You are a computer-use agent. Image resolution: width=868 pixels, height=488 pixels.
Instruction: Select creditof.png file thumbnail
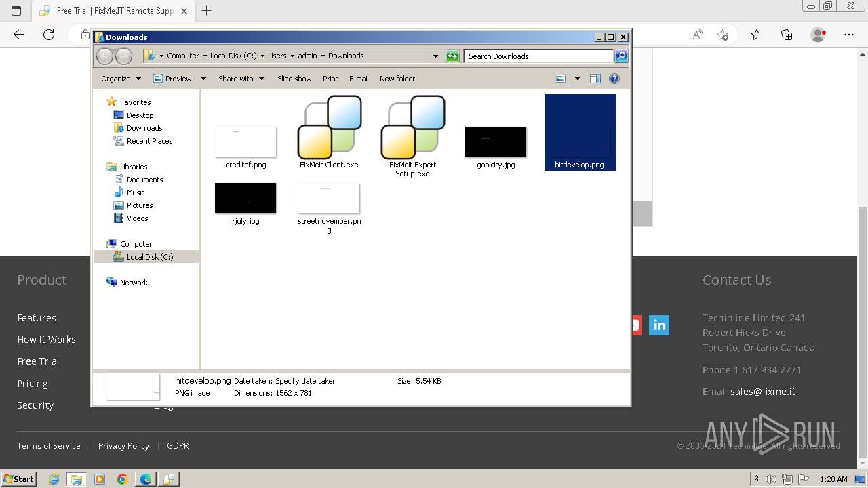tap(245, 142)
